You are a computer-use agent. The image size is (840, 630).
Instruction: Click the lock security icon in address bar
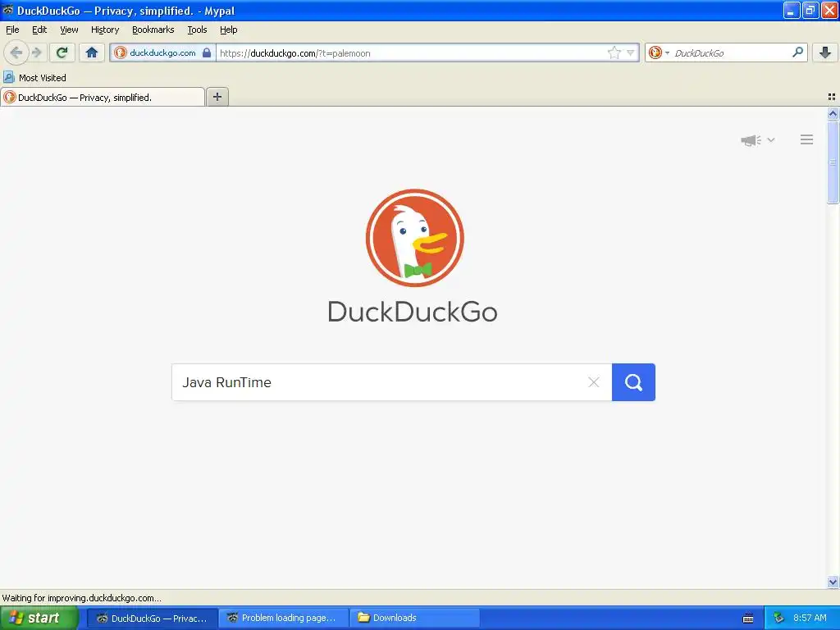[x=207, y=52]
